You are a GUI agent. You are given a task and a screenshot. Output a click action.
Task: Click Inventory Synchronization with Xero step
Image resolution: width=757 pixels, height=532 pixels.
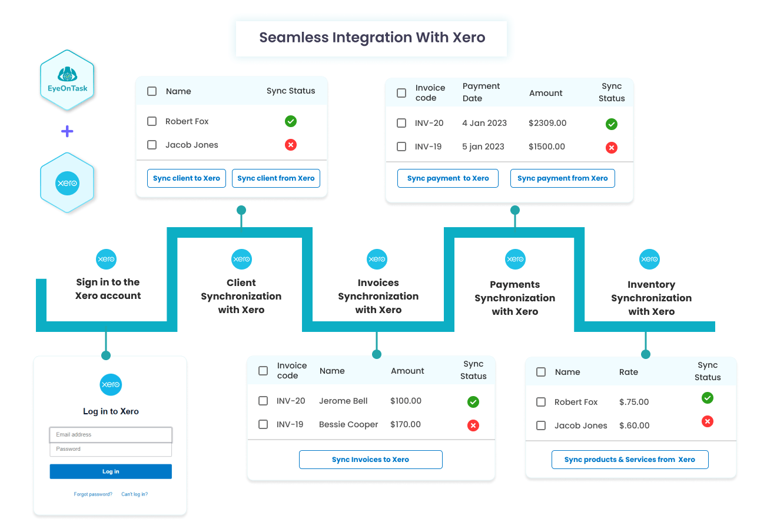[652, 298]
